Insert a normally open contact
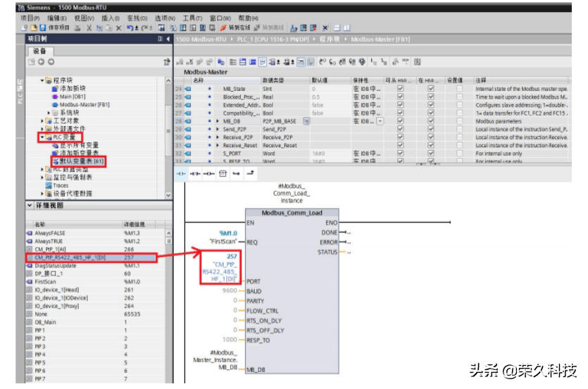588x389 pixels. [x=181, y=173]
